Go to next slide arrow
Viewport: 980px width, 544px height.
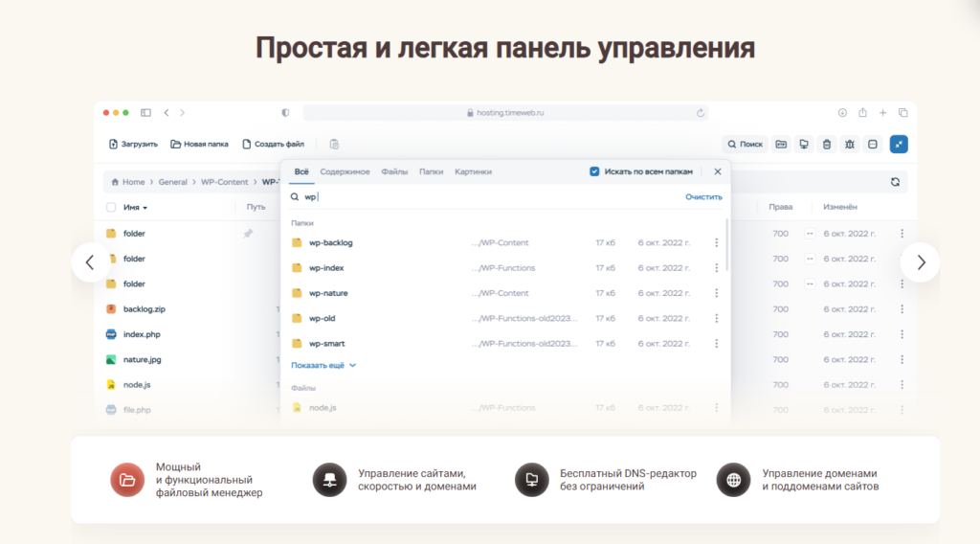pos(920,262)
